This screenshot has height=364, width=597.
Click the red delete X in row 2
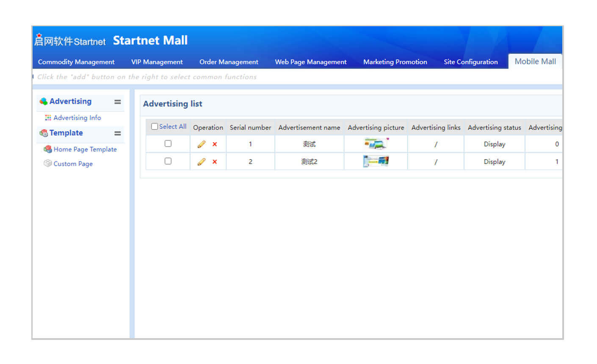coord(215,162)
